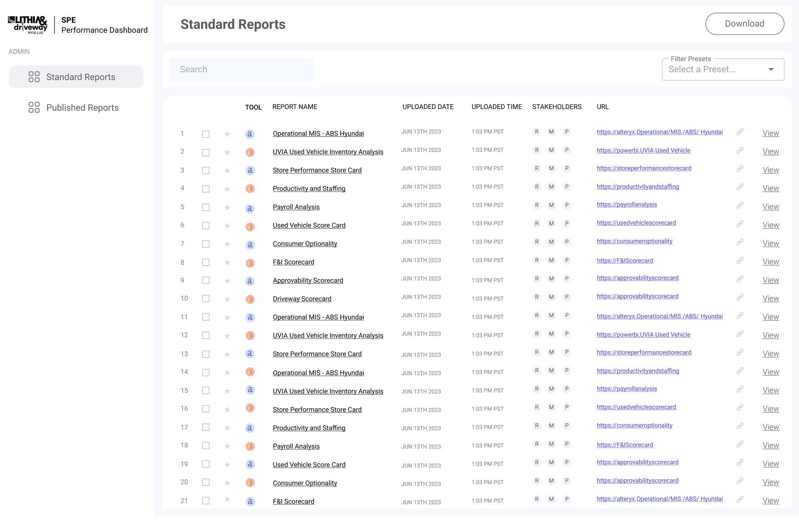Click copy link icon in row 1
This screenshot has width=799, height=532.
point(740,132)
